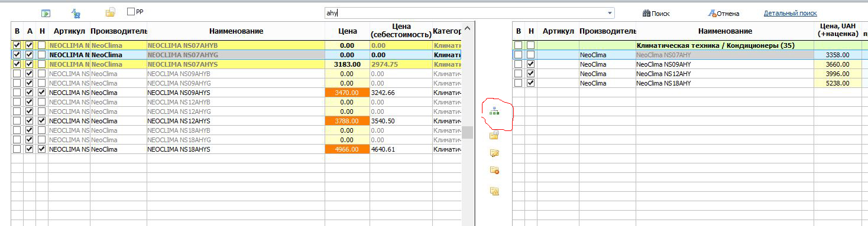The image size is (868, 226).
Task: Sort left table by Артикул column header
Action: point(69,31)
